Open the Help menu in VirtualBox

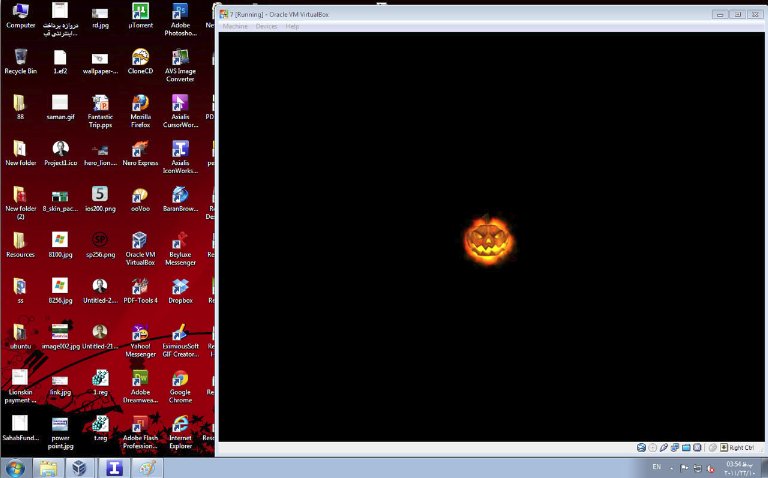point(292,26)
